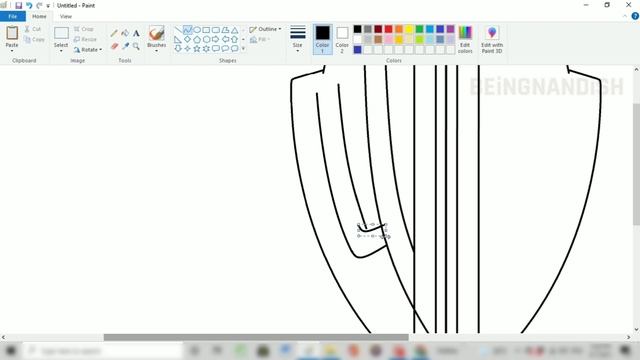Collapse the ribbon with the chevron
640x360 pixels.
(625, 16)
